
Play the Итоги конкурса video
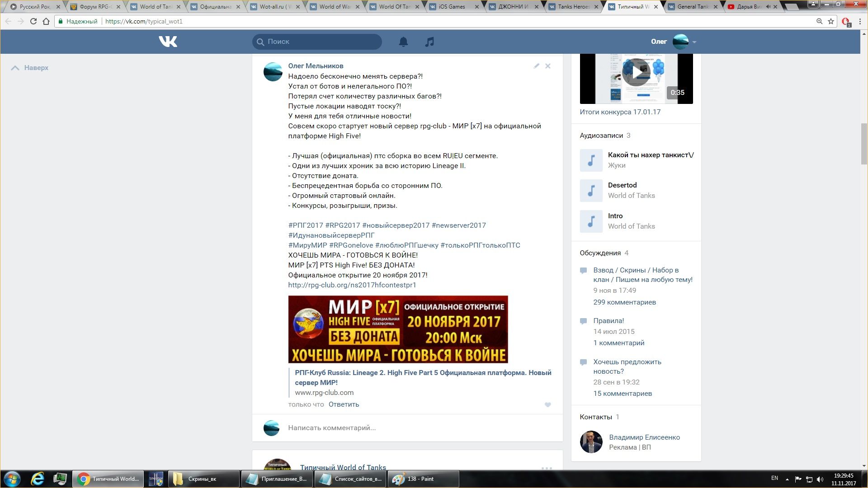[636, 72]
